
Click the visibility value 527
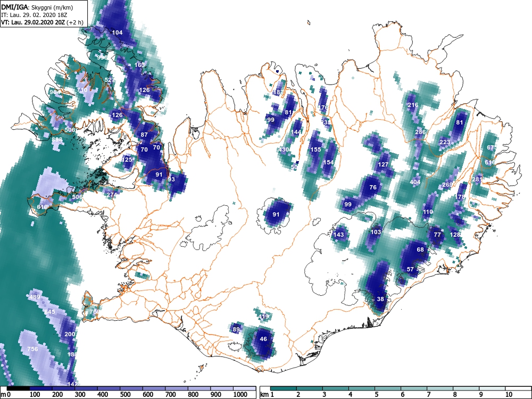(110, 80)
